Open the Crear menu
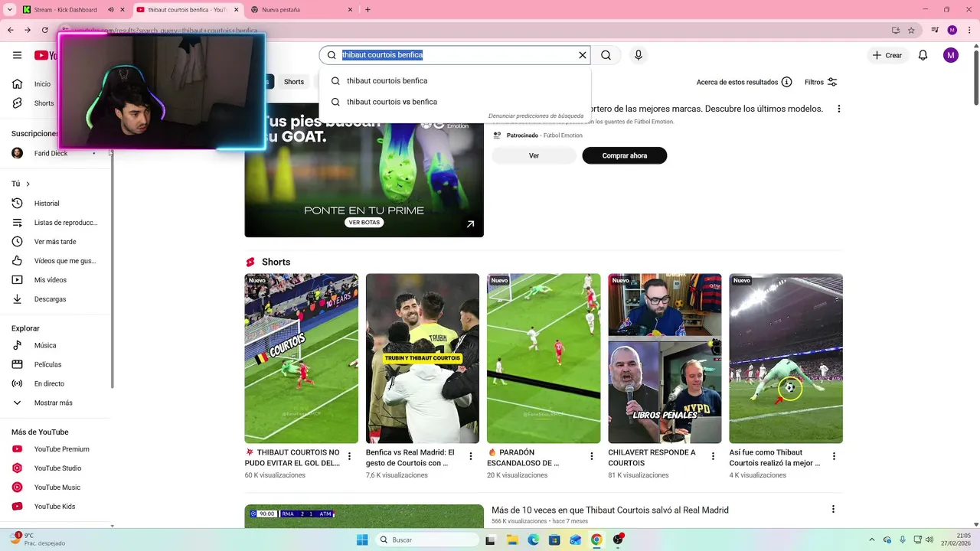980x551 pixels. pyautogui.click(x=887, y=55)
